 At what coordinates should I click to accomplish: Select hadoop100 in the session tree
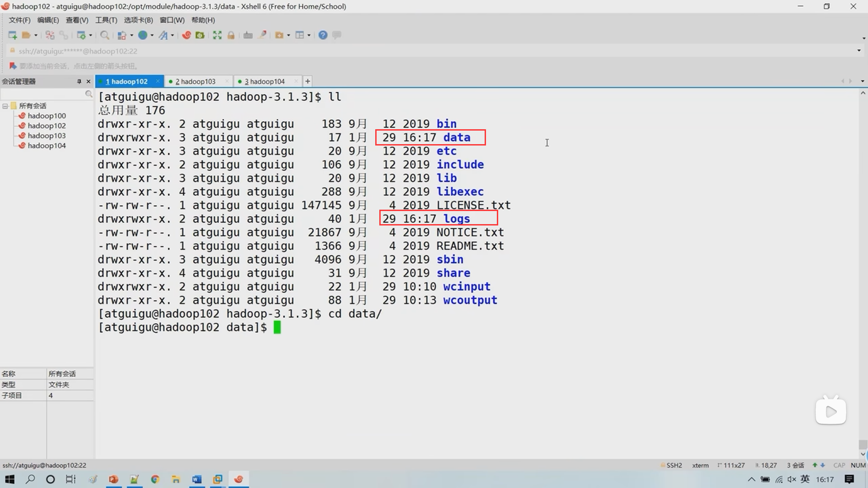[x=47, y=116]
